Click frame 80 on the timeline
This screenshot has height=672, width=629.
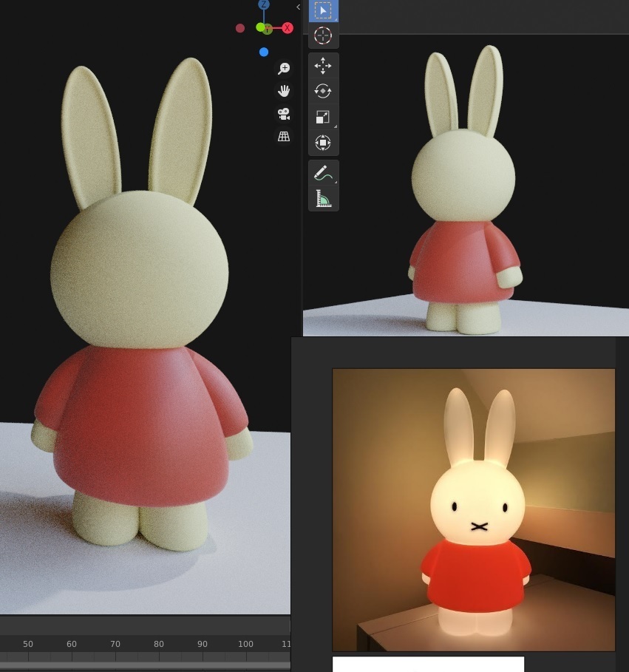pos(158,644)
